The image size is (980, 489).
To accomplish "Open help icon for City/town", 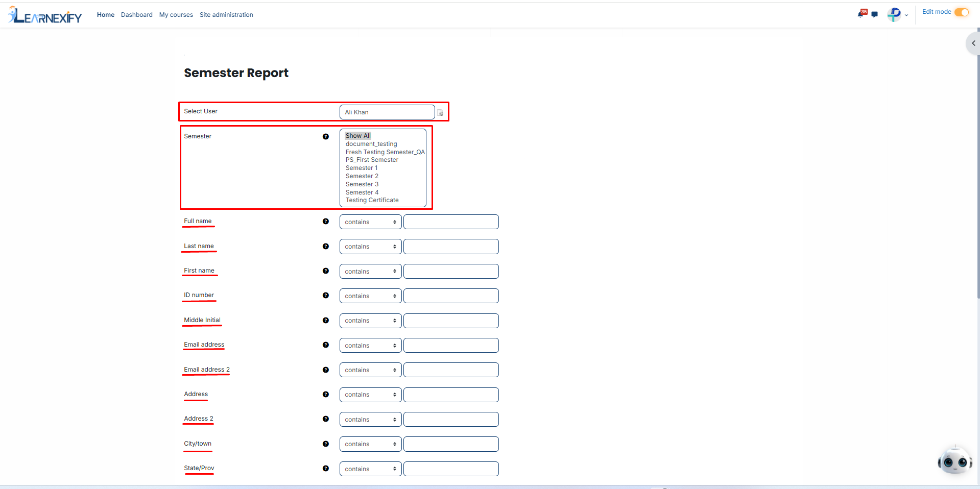I will (326, 444).
